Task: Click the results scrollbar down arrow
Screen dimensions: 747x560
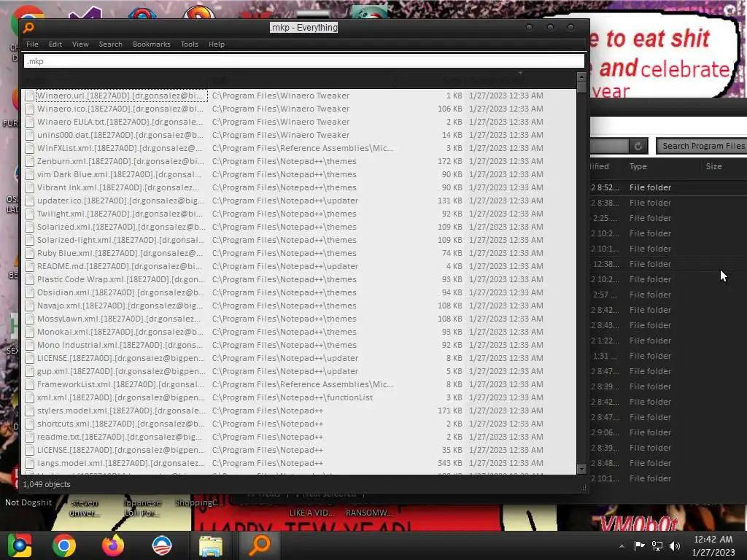Action: coord(581,470)
